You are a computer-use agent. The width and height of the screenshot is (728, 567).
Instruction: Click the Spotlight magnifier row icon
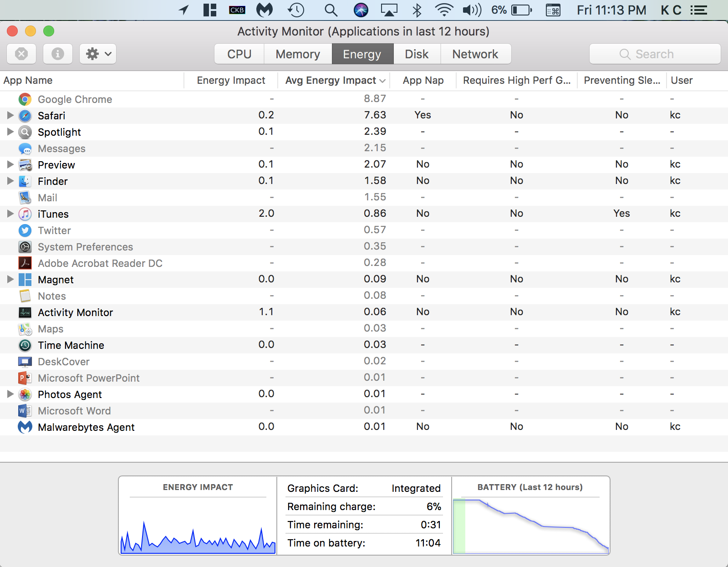[25, 132]
